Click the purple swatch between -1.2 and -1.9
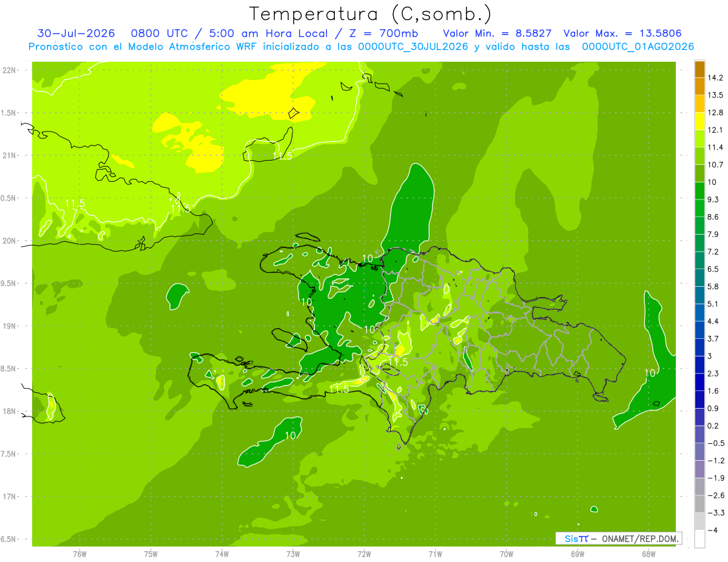728x562 pixels. coord(699,469)
